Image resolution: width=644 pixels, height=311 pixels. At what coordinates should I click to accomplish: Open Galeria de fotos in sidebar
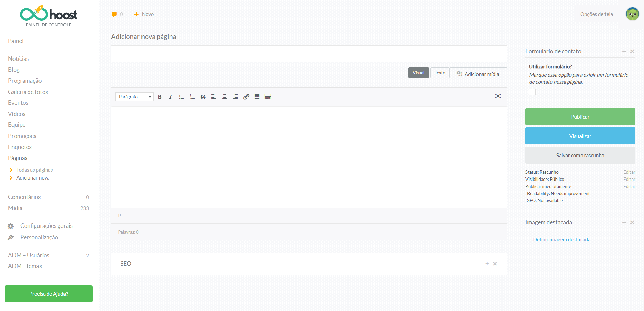coord(28,92)
